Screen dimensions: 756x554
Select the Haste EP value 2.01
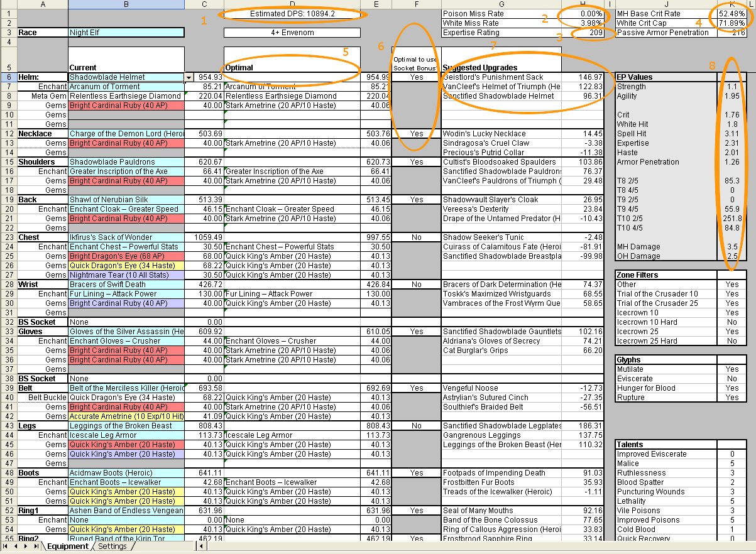[x=731, y=153]
